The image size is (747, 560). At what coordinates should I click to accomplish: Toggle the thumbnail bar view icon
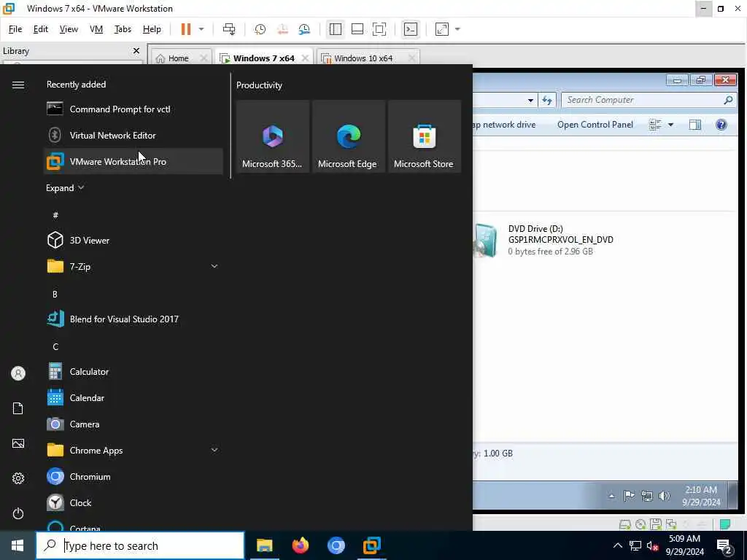coord(357,29)
